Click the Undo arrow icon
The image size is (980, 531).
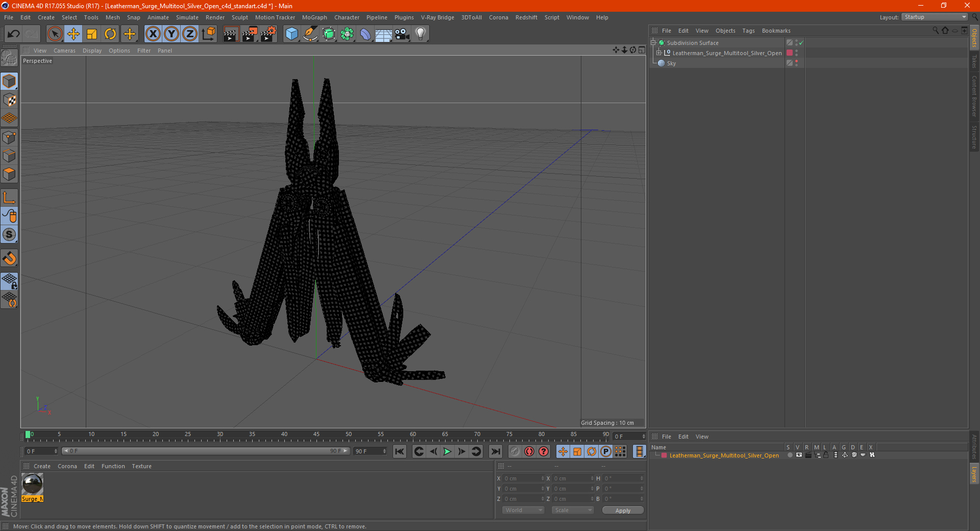13,34
